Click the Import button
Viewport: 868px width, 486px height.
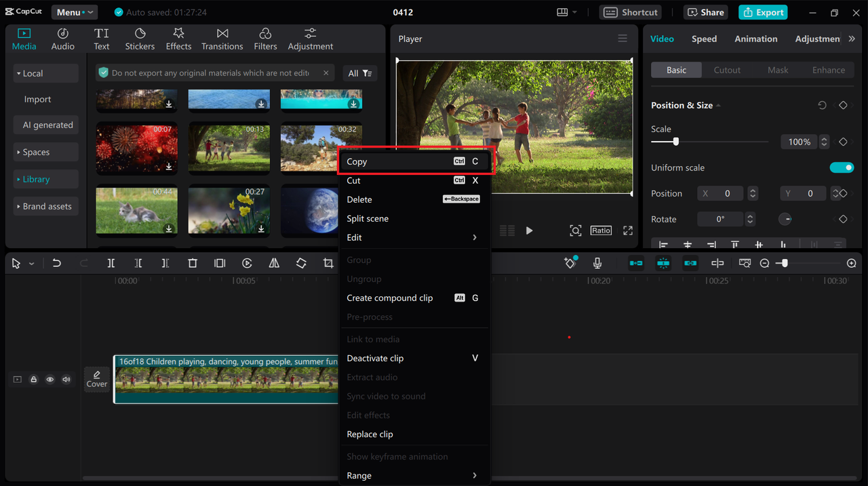coord(37,99)
